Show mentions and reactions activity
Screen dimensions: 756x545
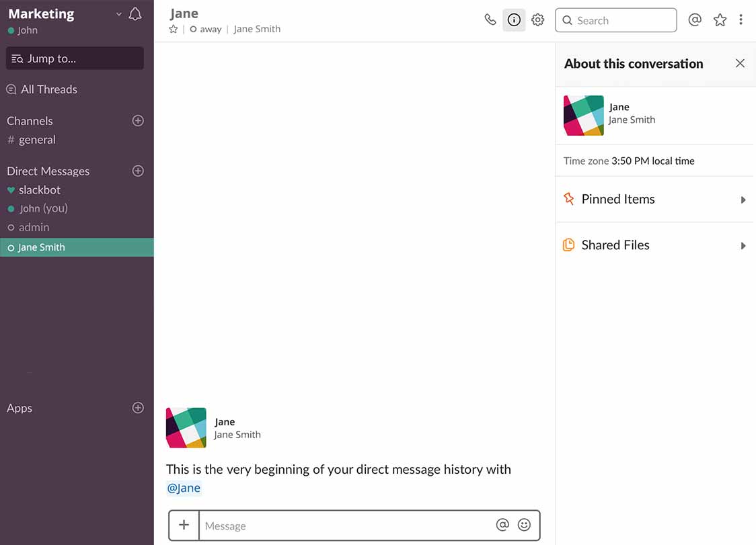695,20
